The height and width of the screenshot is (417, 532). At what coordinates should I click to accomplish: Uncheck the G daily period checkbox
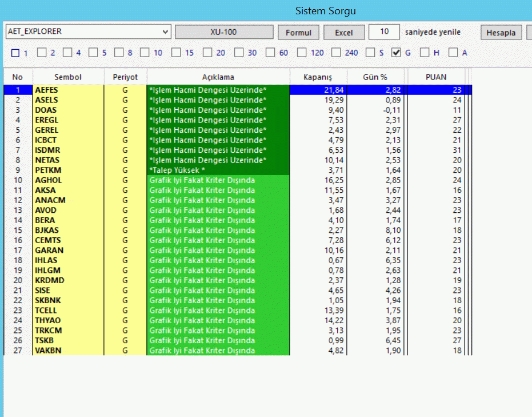pyautogui.click(x=396, y=52)
